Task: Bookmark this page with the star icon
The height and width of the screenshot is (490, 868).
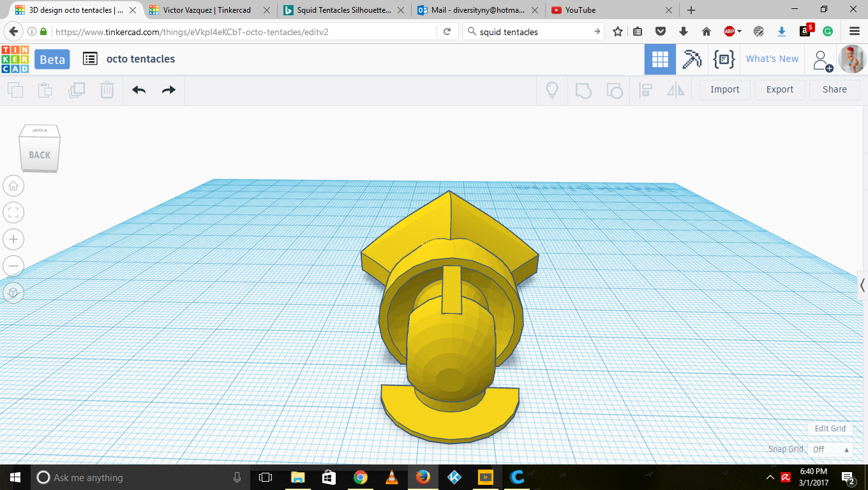Action: pos(618,32)
